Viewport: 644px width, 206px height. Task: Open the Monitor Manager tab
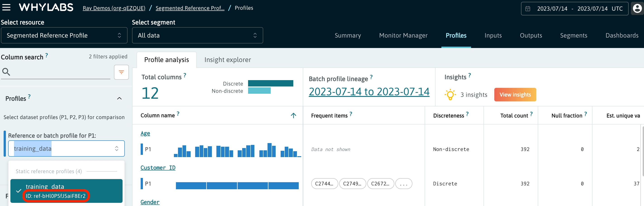click(x=403, y=36)
